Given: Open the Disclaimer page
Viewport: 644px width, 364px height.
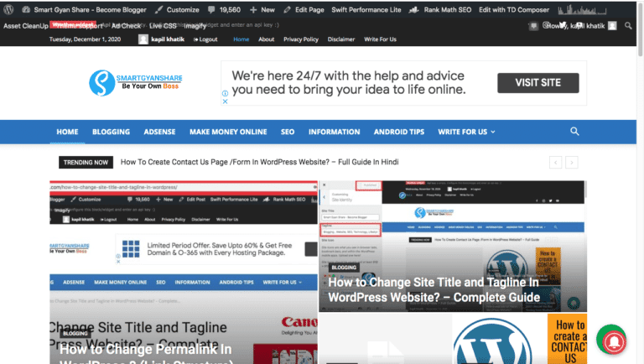Looking at the screenshot, I should point(341,39).
